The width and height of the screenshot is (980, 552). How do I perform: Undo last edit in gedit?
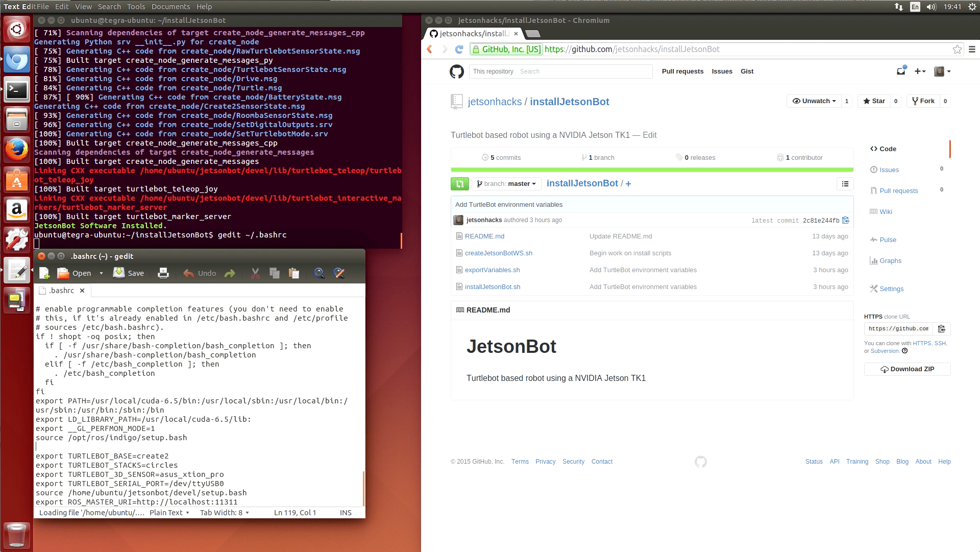point(200,273)
